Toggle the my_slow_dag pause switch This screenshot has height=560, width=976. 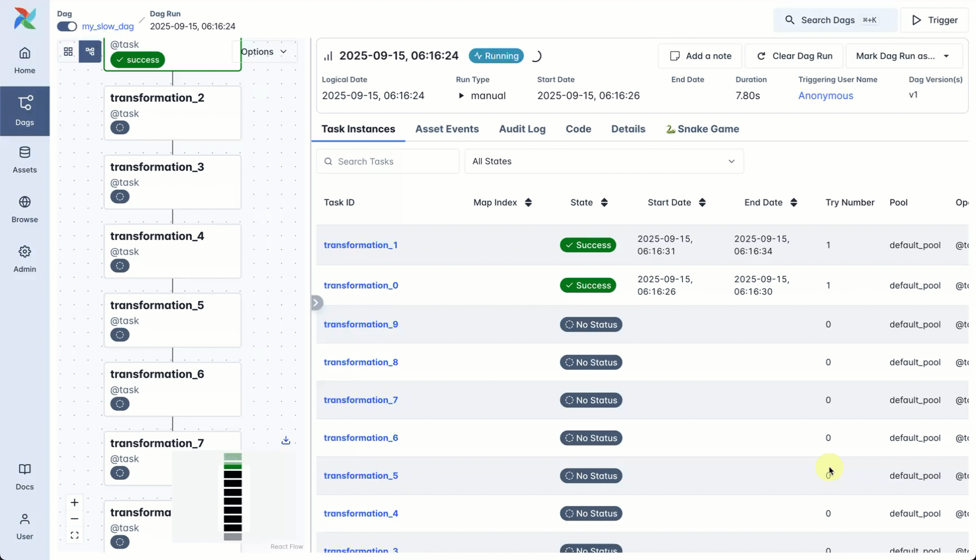(67, 27)
